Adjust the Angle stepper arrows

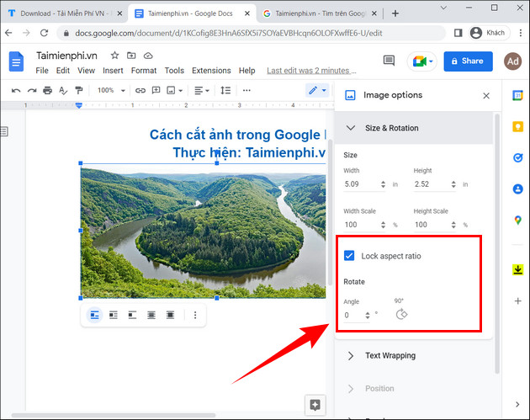368,316
